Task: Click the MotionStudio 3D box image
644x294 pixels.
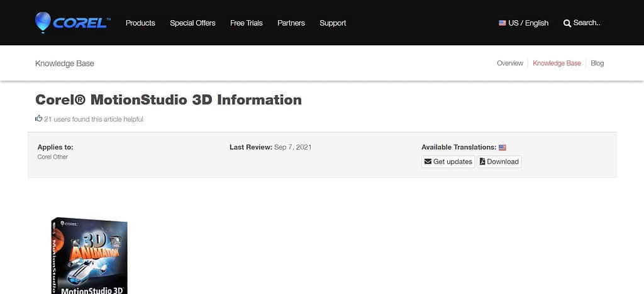Action: [89, 256]
